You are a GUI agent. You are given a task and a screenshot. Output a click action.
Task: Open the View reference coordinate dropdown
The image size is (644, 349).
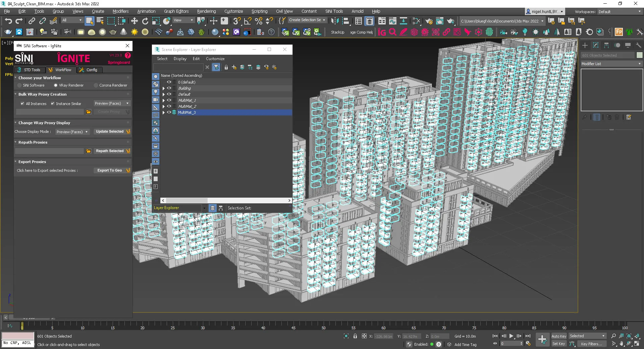pyautogui.click(x=183, y=20)
